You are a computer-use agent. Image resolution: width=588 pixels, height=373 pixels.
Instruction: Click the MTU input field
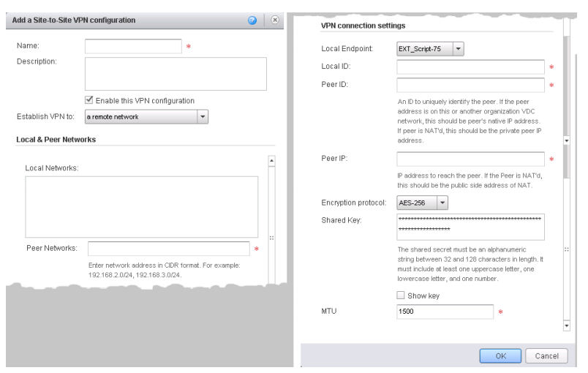445,312
